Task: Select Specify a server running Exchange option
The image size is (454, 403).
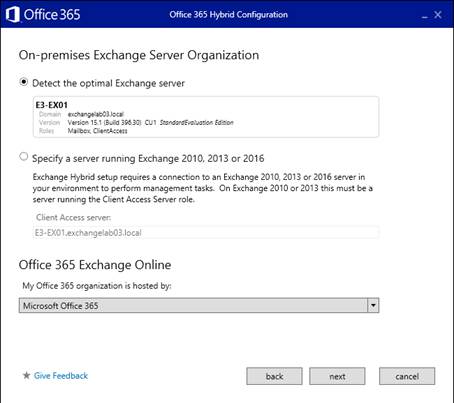Action: point(24,156)
